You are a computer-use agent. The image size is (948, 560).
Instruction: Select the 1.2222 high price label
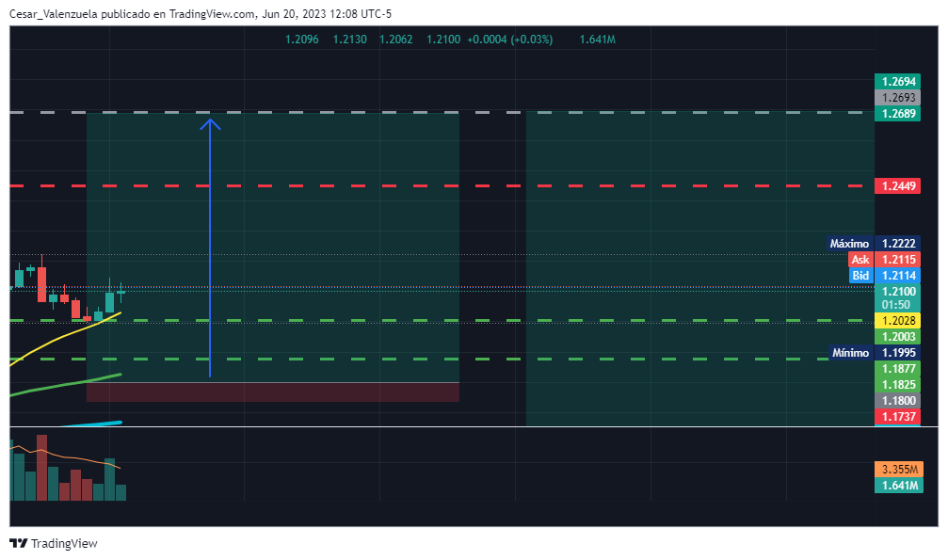(898, 243)
